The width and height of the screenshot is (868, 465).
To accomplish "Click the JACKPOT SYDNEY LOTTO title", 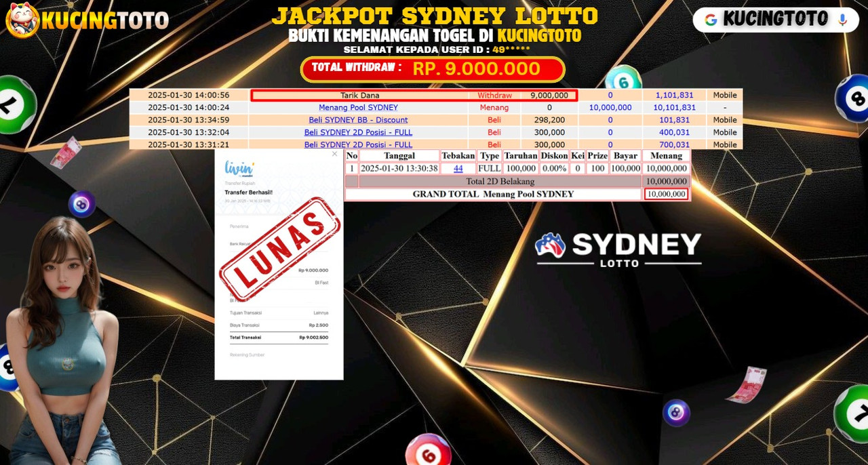I will click(435, 16).
